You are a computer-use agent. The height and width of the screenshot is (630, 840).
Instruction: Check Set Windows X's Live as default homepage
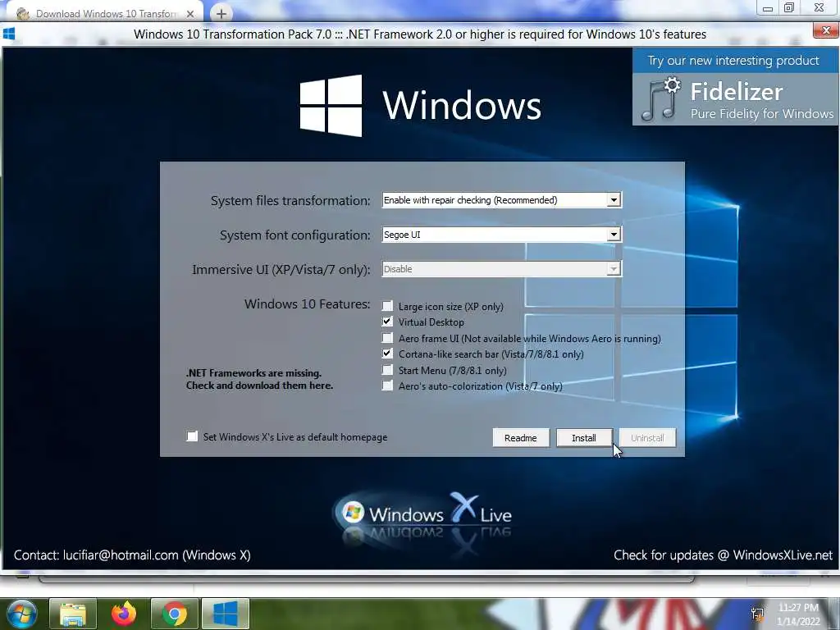[x=192, y=436]
